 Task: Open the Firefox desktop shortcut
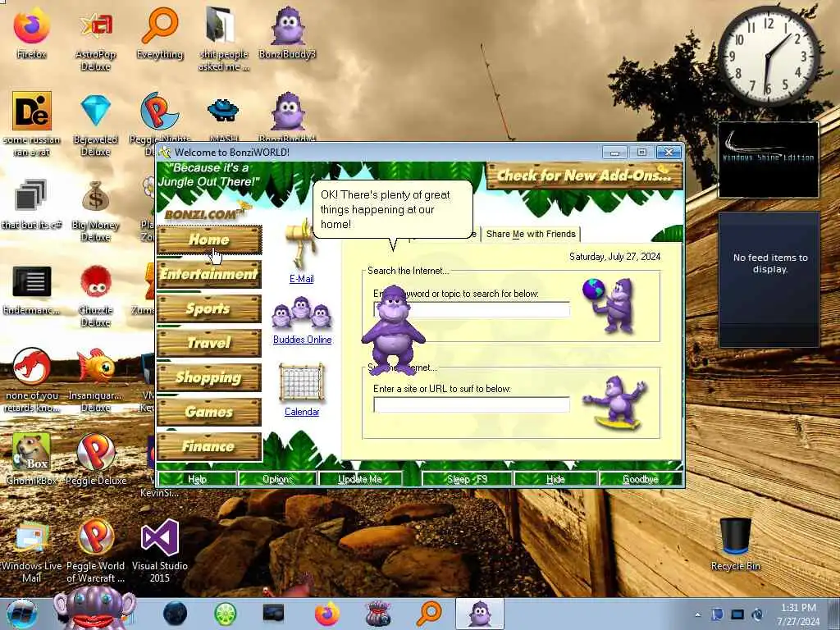[x=32, y=33]
